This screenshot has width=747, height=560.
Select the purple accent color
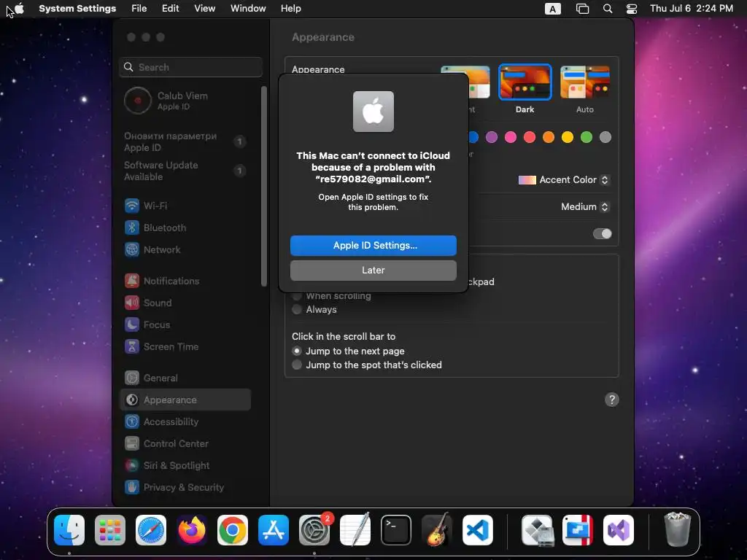(492, 137)
